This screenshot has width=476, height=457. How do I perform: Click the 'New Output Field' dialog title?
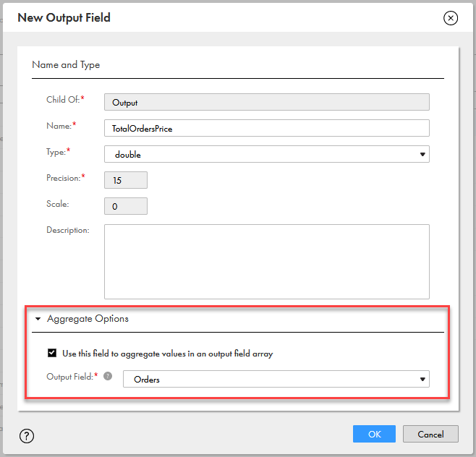(x=64, y=18)
